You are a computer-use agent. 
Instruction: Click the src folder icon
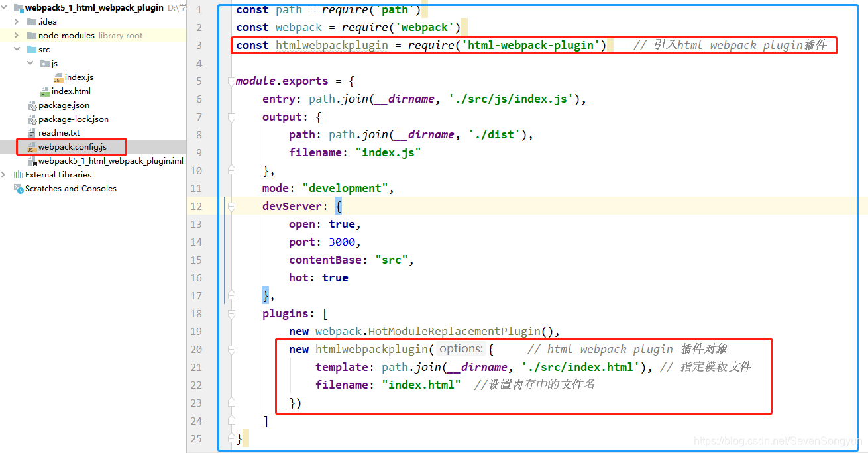pos(32,50)
